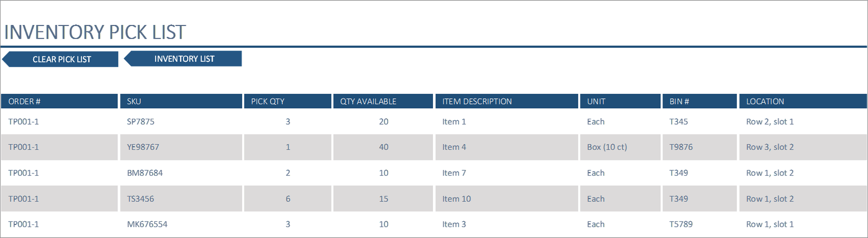Select the ITEM DESCRIPTION header cell
The height and width of the screenshot is (238, 868).
(x=507, y=101)
